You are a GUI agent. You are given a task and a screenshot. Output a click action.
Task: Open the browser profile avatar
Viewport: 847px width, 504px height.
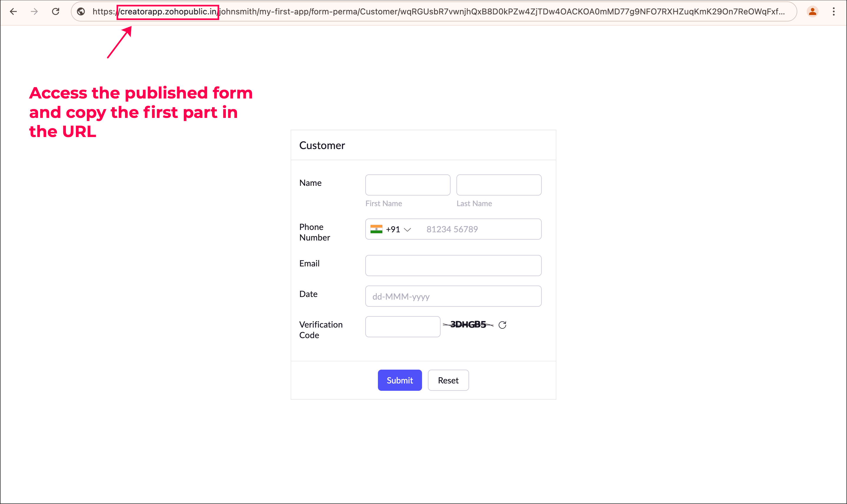tap(812, 11)
